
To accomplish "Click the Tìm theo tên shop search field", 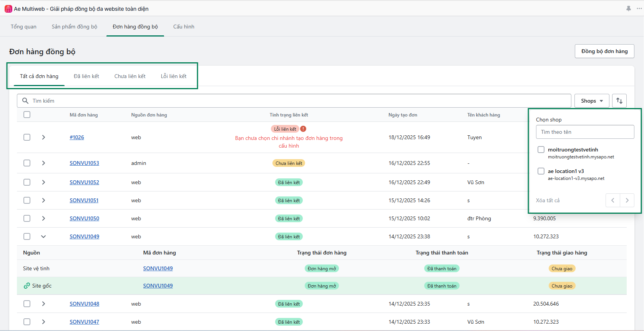I will click(584, 132).
